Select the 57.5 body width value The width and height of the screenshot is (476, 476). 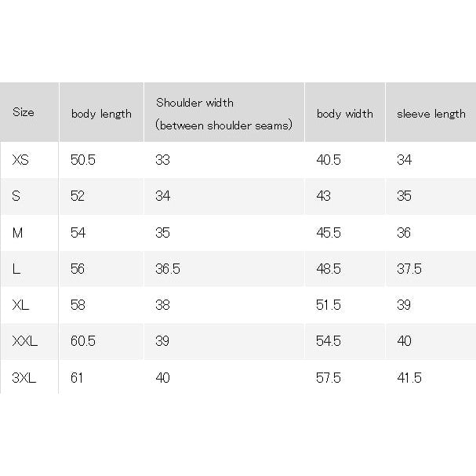pyautogui.click(x=329, y=378)
